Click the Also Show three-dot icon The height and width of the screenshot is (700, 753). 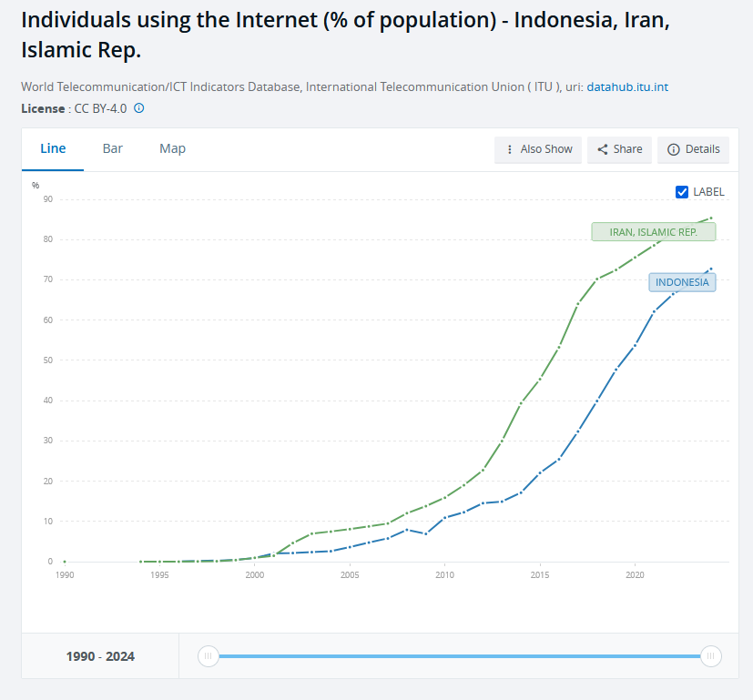(x=510, y=149)
